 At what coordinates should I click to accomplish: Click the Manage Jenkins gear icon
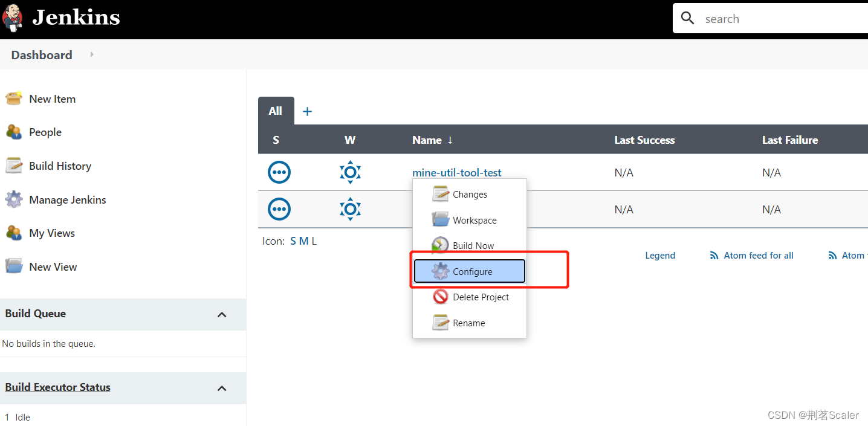[14, 199]
